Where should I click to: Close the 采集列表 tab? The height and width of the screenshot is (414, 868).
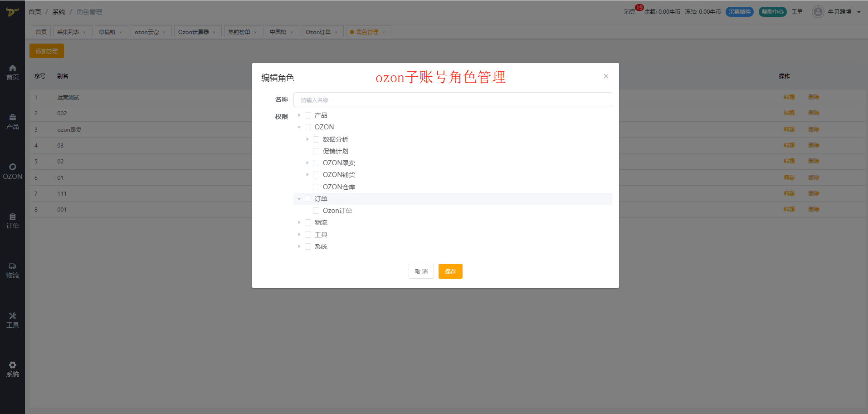pos(84,32)
